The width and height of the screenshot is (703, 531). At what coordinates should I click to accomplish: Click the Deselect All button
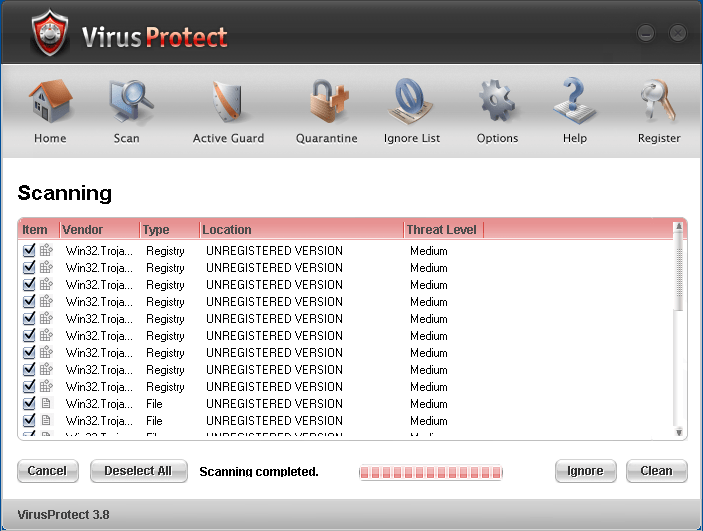(x=138, y=471)
